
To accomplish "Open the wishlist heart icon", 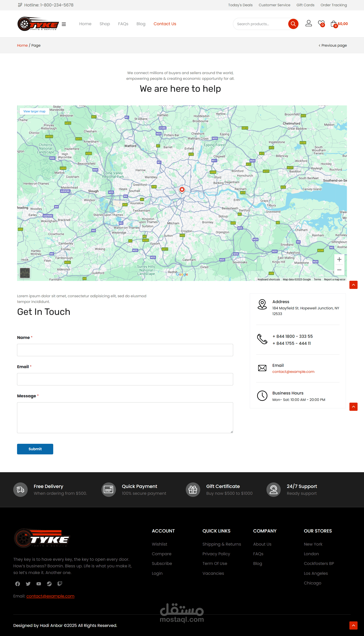I will tap(321, 24).
